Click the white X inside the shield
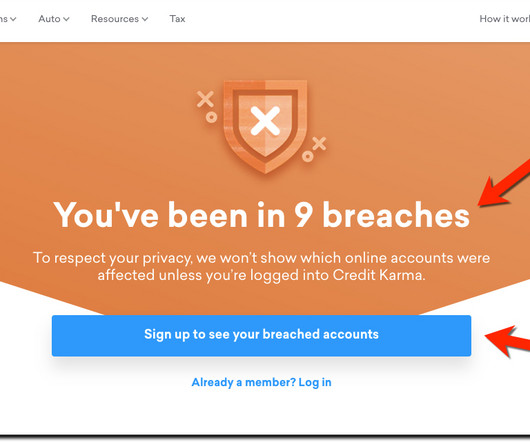 pos(265,121)
